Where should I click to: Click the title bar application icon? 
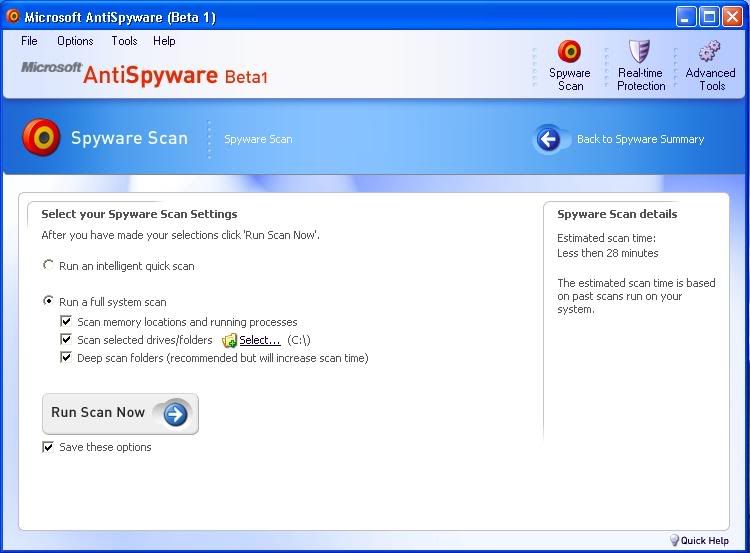coord(13,17)
